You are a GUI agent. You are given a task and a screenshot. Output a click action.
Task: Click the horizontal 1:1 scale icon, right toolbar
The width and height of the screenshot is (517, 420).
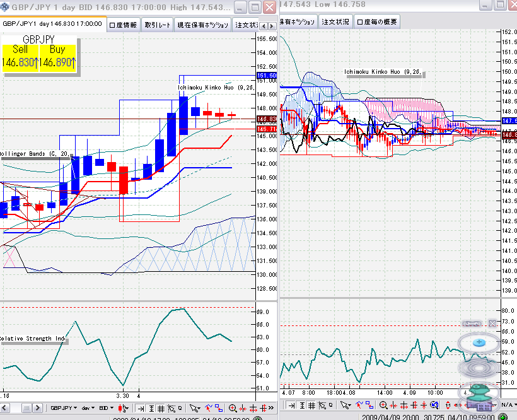[x=458, y=405]
